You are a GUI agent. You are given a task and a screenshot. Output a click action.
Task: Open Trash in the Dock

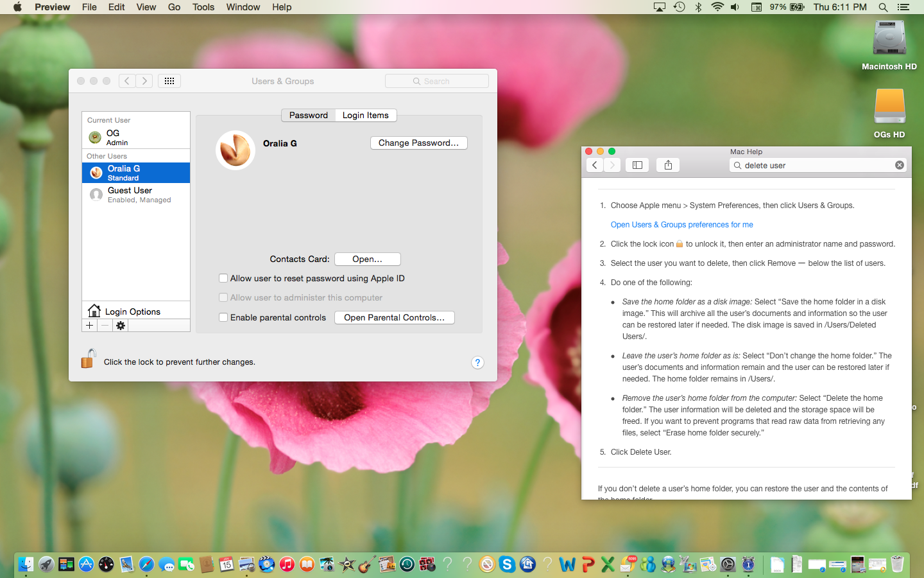(x=897, y=565)
